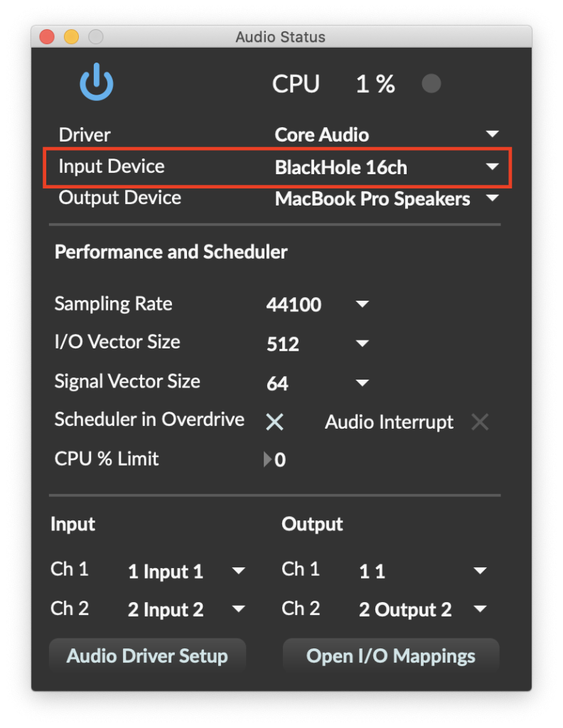
Task: Change the I/O Vector Size value
Action: pyautogui.click(x=362, y=343)
